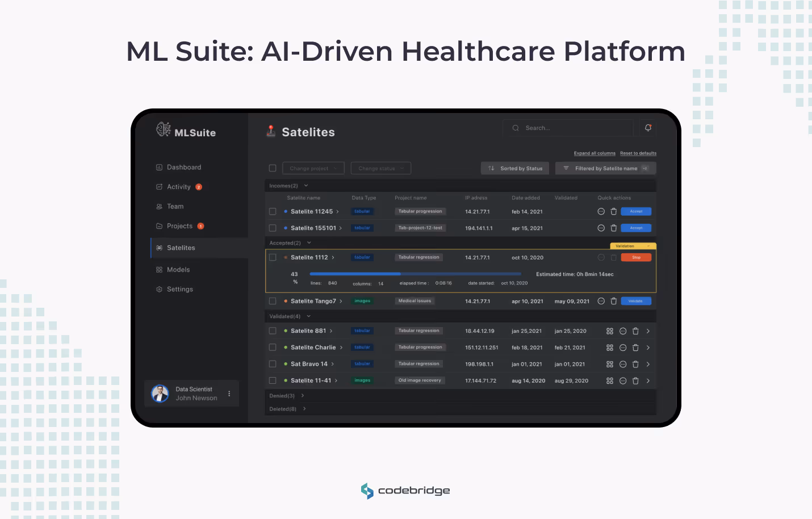The height and width of the screenshot is (519, 812).
Task: Open Settings in sidebar
Action: [x=175, y=290]
